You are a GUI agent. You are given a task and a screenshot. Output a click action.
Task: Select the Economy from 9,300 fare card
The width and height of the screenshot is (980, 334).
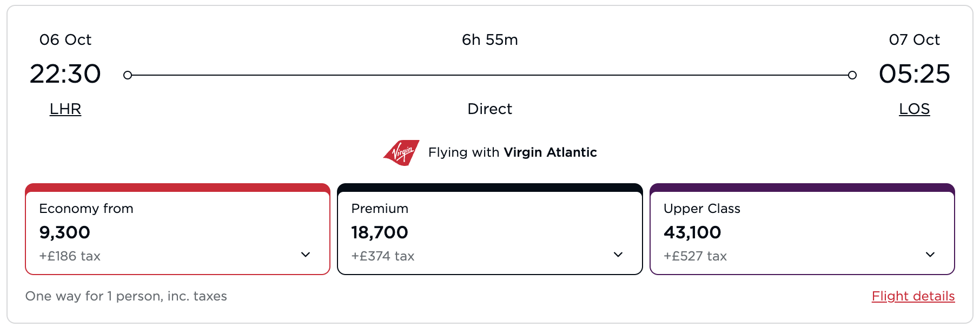tap(177, 229)
